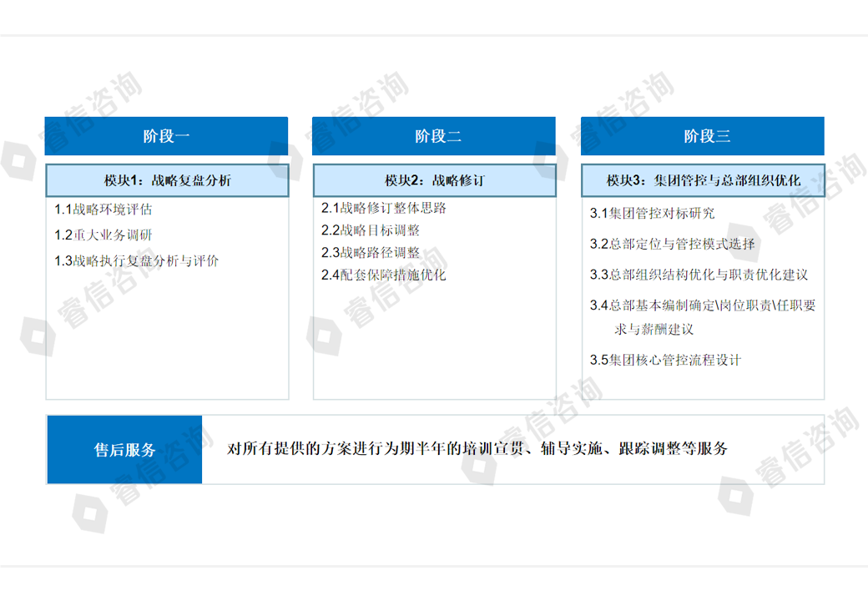868x601 pixels.
Task: Click the 阶段一 header box
Action: coord(166,136)
